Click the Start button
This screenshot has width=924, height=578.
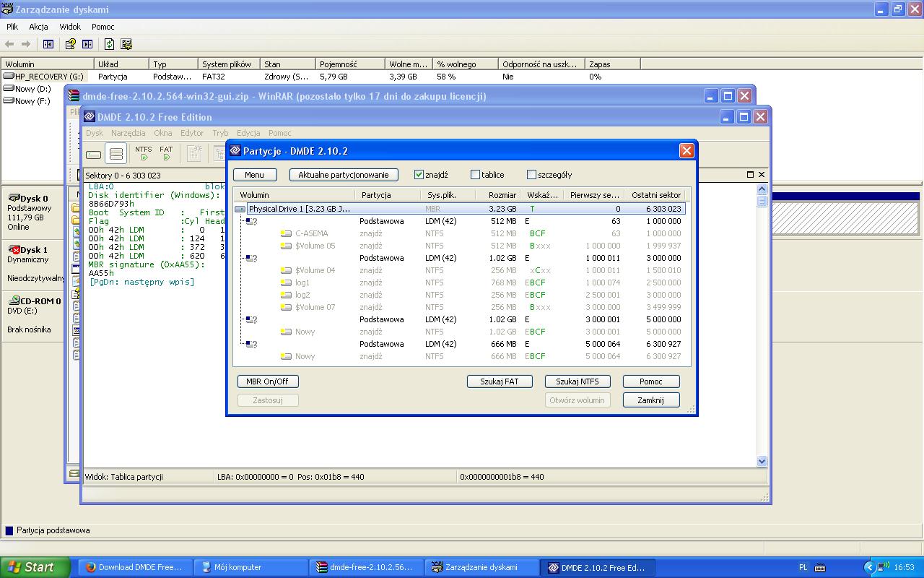pyautogui.click(x=35, y=567)
